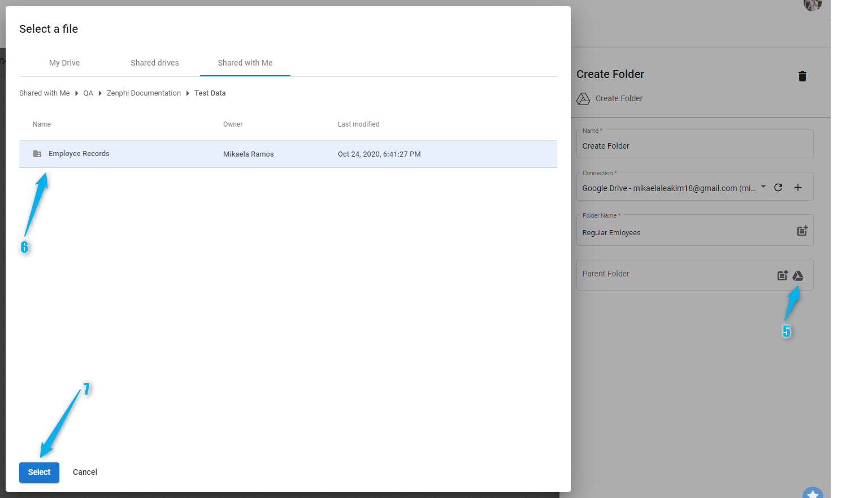This screenshot has height=498, width=868.
Task: Click the Google Drive logo beside Create Folder
Action: coord(583,99)
